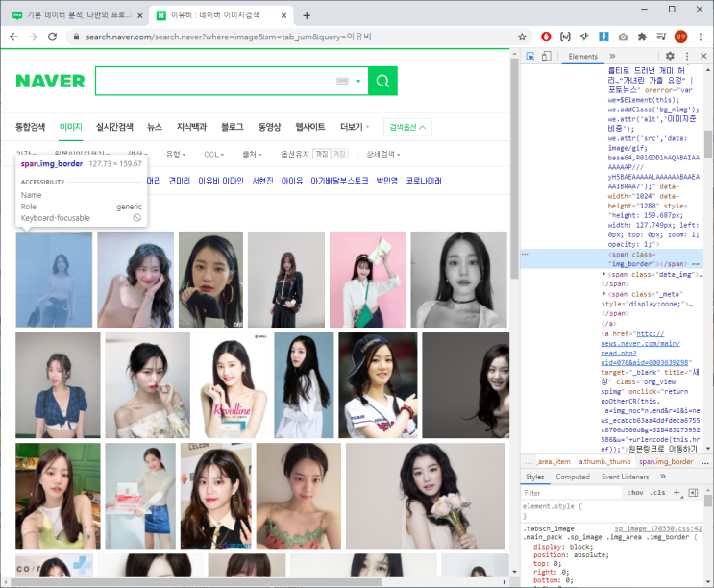714x588 pixels.
Task: Click the camera screenshot extension icon
Action: pyautogui.click(x=623, y=37)
